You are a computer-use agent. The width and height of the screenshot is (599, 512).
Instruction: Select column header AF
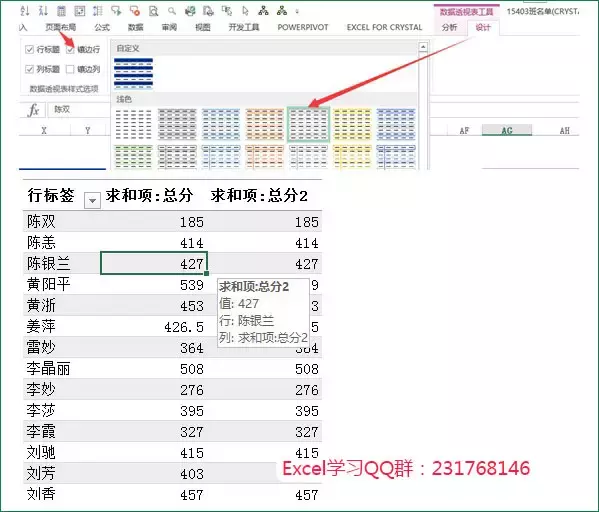[464, 131]
